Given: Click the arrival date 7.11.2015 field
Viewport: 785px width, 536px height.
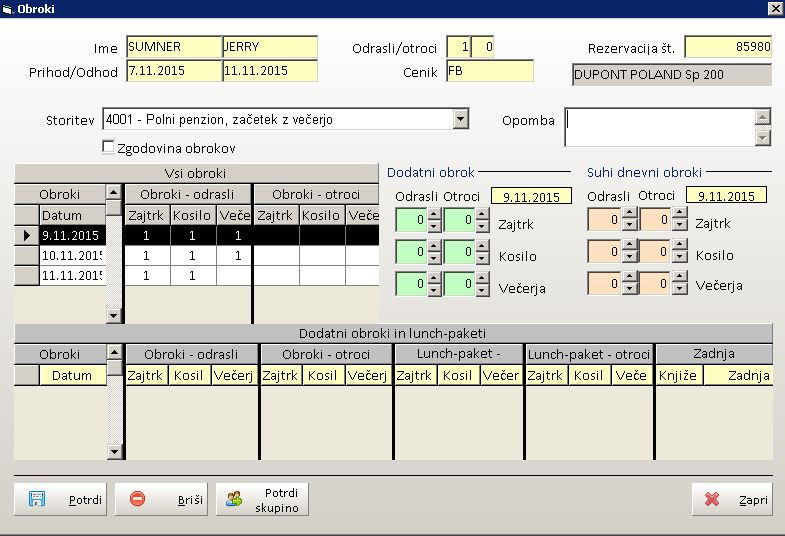Looking at the screenshot, I should (174, 71).
